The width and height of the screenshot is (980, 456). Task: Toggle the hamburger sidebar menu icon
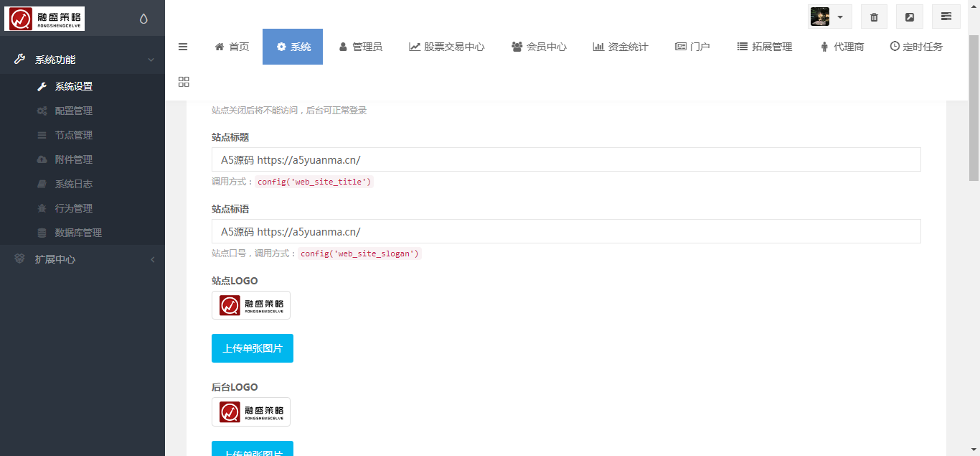(x=183, y=47)
